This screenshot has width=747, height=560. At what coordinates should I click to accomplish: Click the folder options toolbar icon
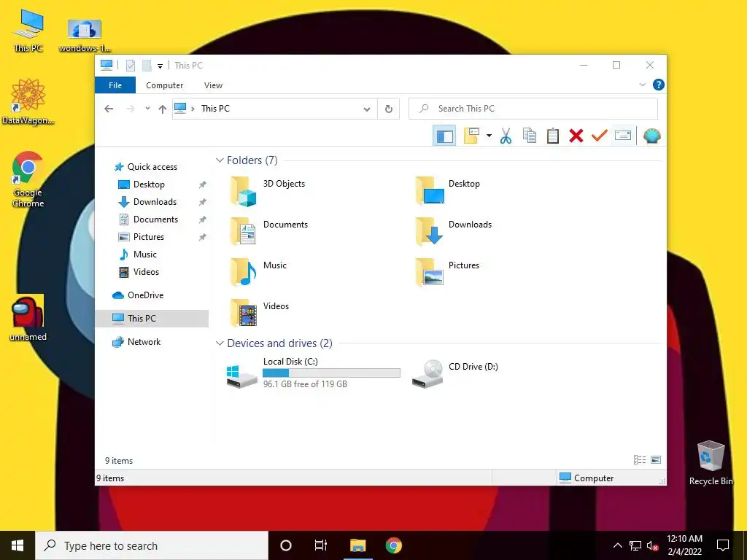coord(471,136)
